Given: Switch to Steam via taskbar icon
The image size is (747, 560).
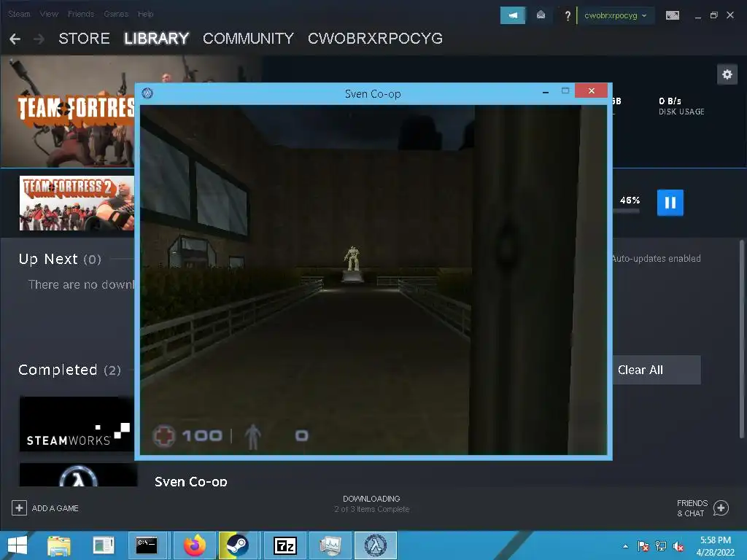Looking at the screenshot, I should [x=237, y=545].
